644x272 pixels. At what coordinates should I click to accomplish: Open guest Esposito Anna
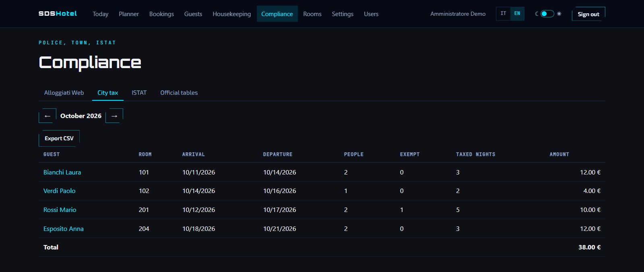pos(64,228)
